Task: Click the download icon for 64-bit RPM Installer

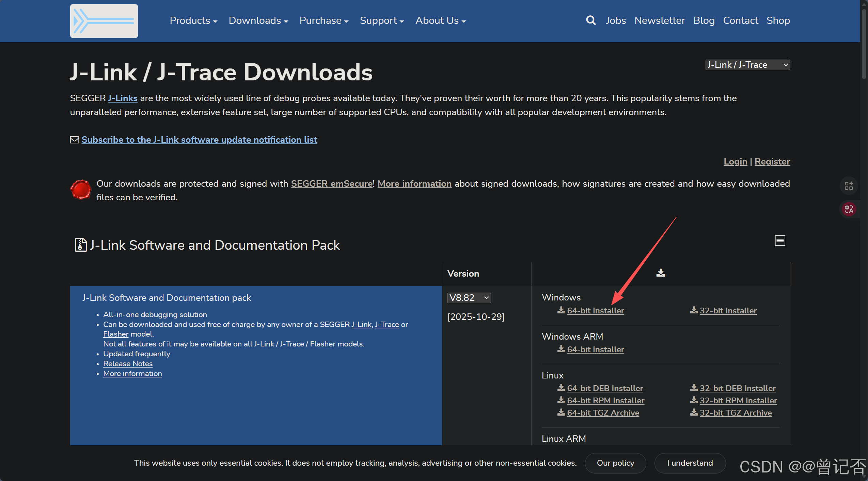Action: pyautogui.click(x=561, y=400)
